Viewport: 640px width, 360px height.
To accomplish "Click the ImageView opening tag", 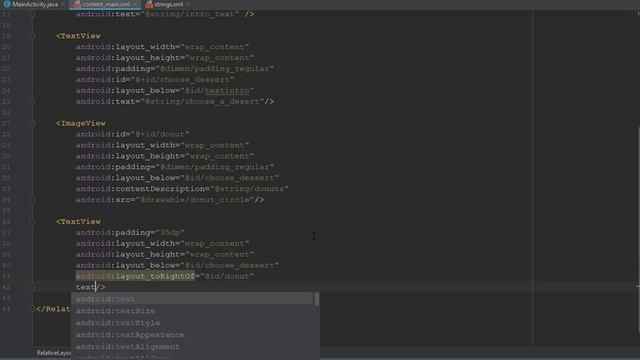I will pos(81,123).
